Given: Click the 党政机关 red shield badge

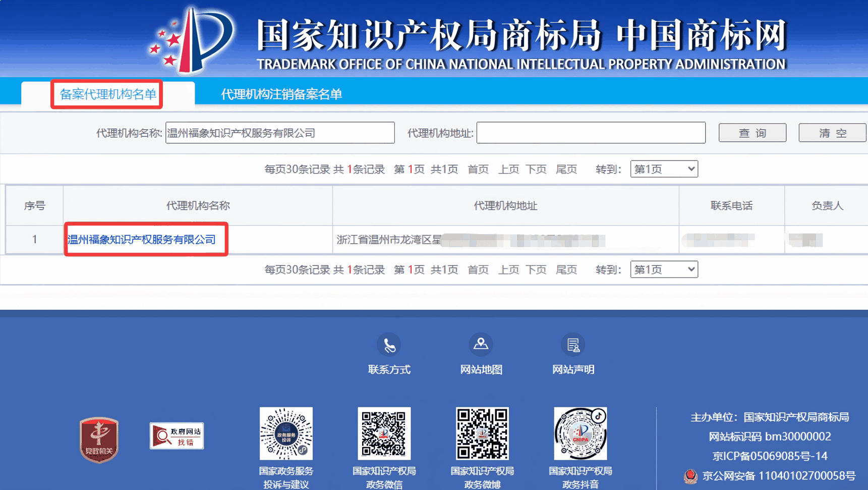Looking at the screenshot, I should click(99, 440).
